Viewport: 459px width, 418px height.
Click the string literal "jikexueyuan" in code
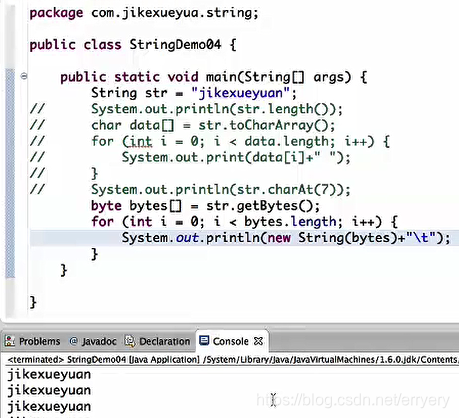click(x=242, y=93)
